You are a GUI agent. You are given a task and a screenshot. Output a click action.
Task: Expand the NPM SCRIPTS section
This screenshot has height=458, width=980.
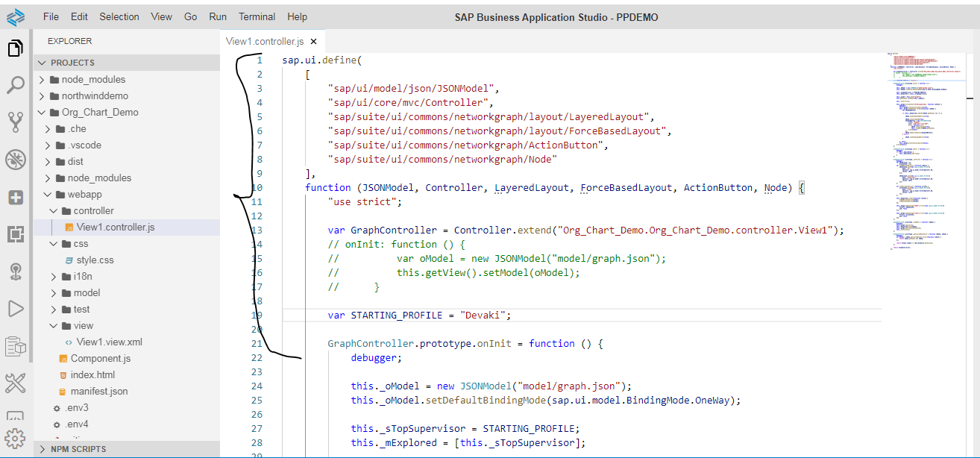pyautogui.click(x=78, y=449)
